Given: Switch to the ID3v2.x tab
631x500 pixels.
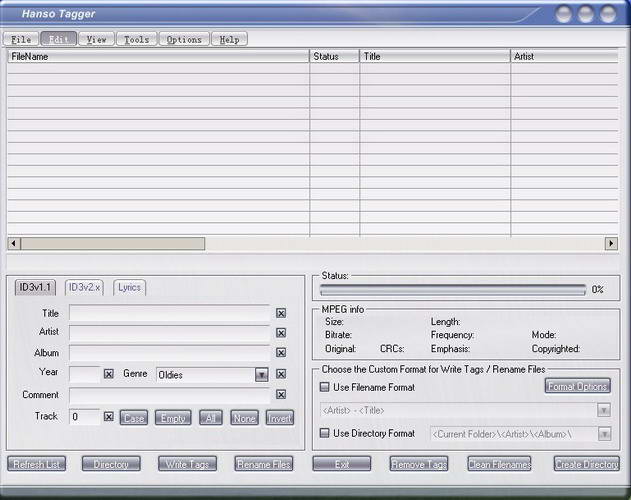Looking at the screenshot, I should [x=85, y=287].
